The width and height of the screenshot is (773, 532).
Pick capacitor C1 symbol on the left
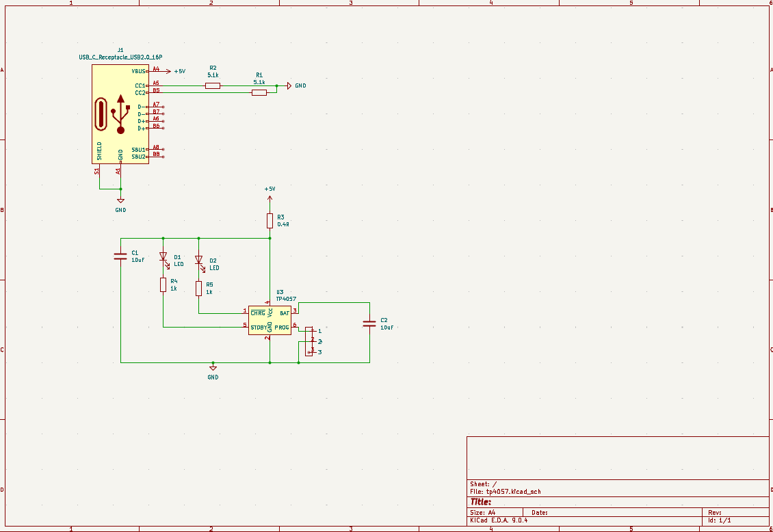pyautogui.click(x=120, y=256)
